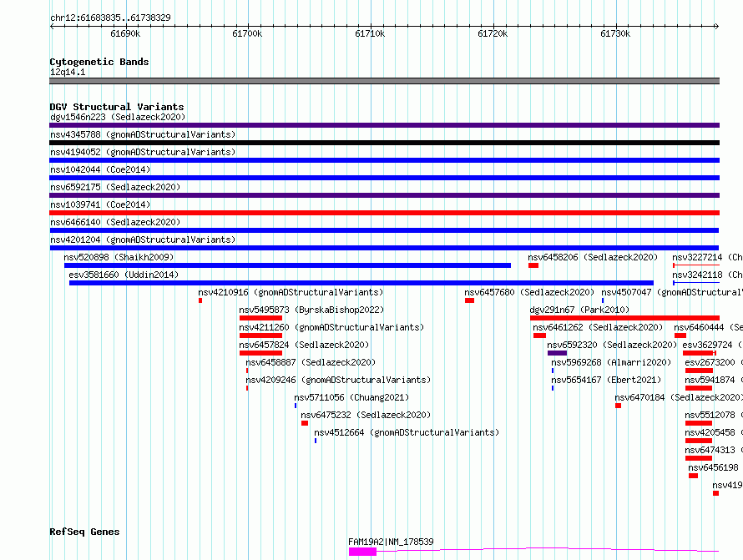
Task: Click the nsv520898 (Shaikh2009) label
Action: (x=119, y=257)
